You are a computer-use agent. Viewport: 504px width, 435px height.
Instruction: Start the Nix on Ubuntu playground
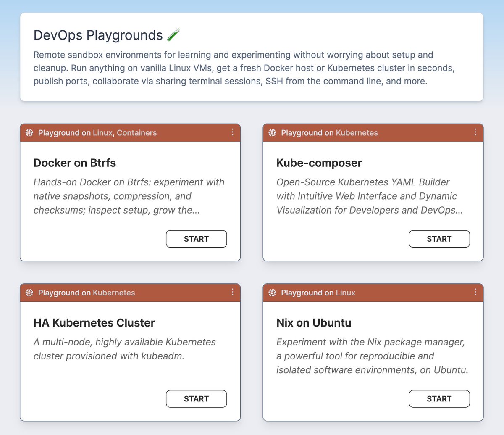(439, 399)
